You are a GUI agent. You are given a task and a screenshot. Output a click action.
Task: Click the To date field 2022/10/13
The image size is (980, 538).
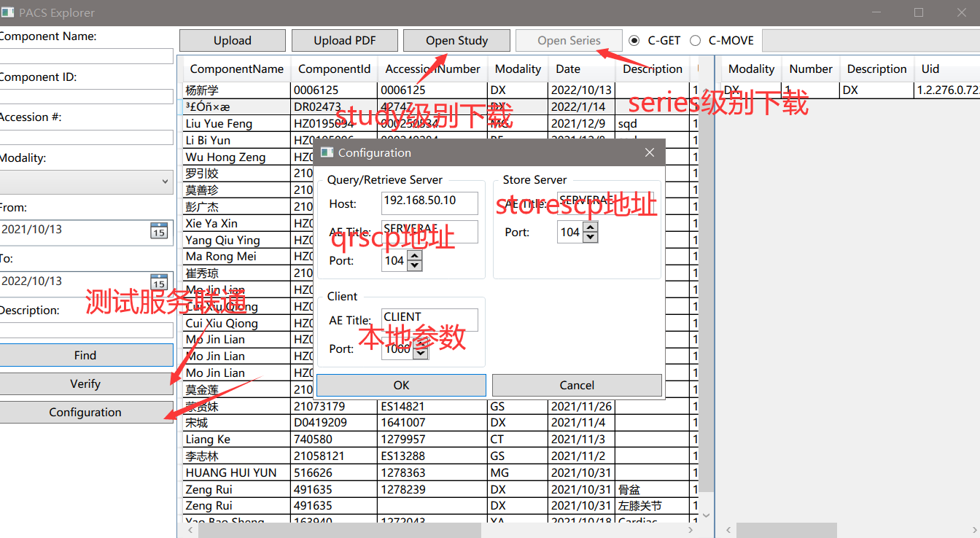pos(74,282)
